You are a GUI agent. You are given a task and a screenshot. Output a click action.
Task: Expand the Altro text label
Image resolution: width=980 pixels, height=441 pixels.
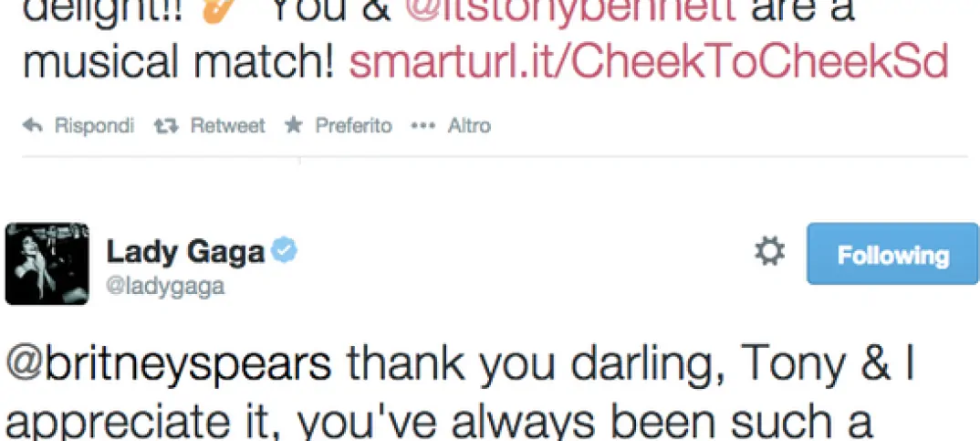(469, 126)
